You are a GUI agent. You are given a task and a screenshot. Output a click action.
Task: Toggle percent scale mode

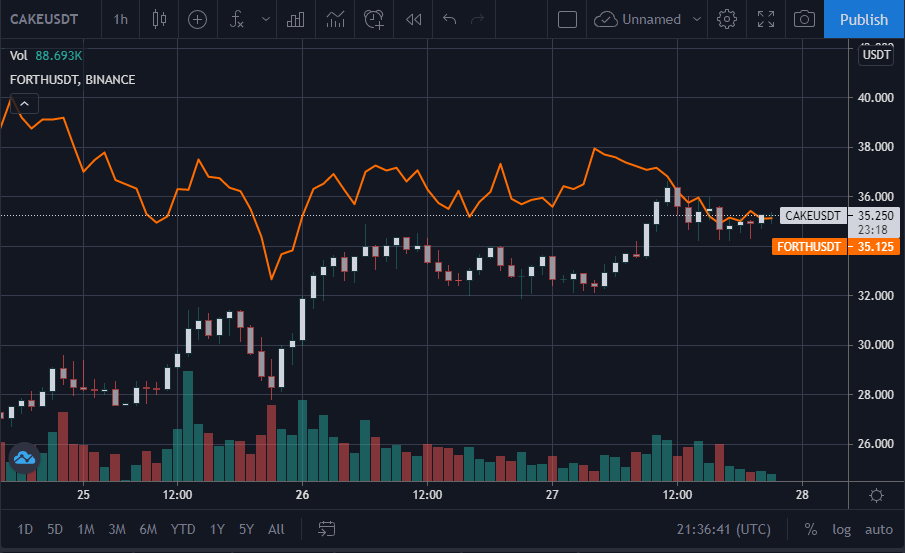click(x=811, y=529)
